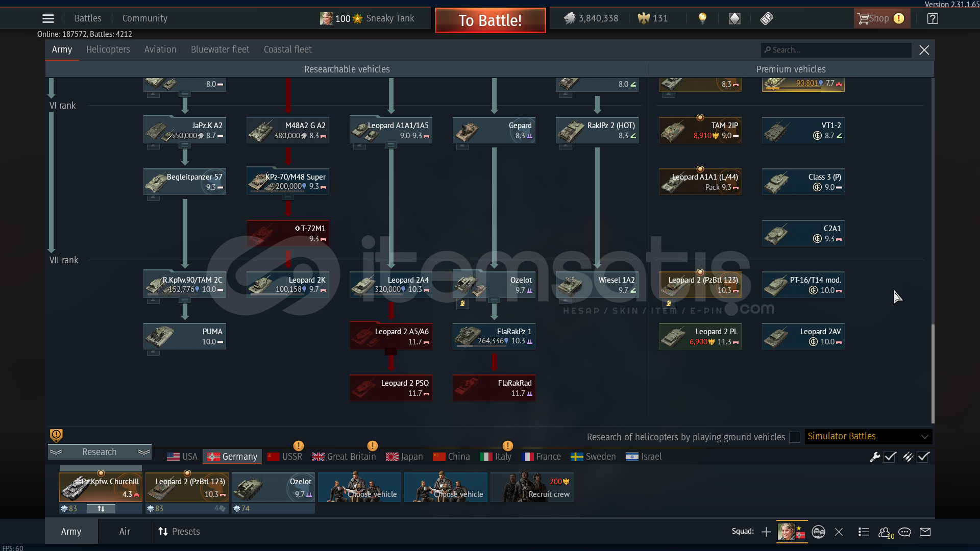The image size is (980, 551).
Task: Click the exclamation badge above Italy
Action: coord(507,446)
